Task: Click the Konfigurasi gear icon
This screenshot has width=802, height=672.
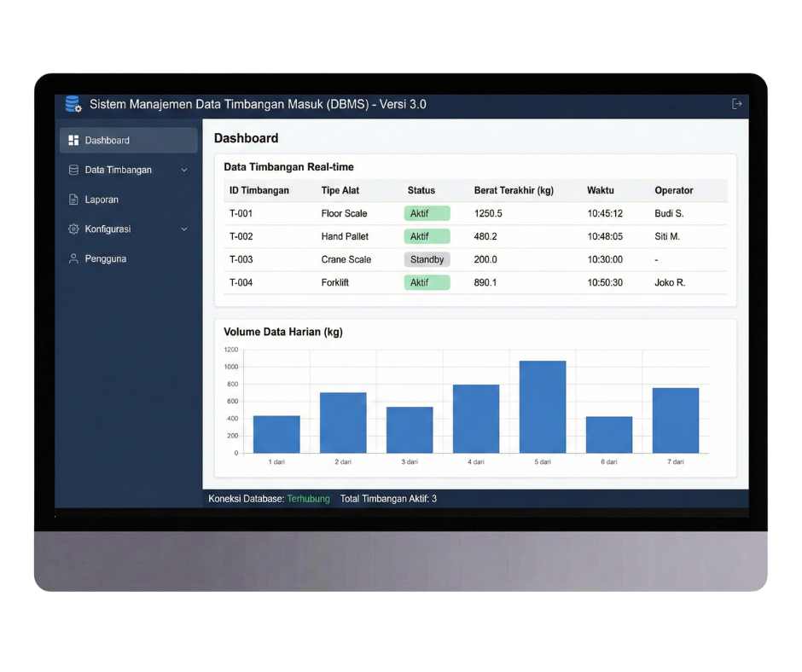Action: point(73,229)
